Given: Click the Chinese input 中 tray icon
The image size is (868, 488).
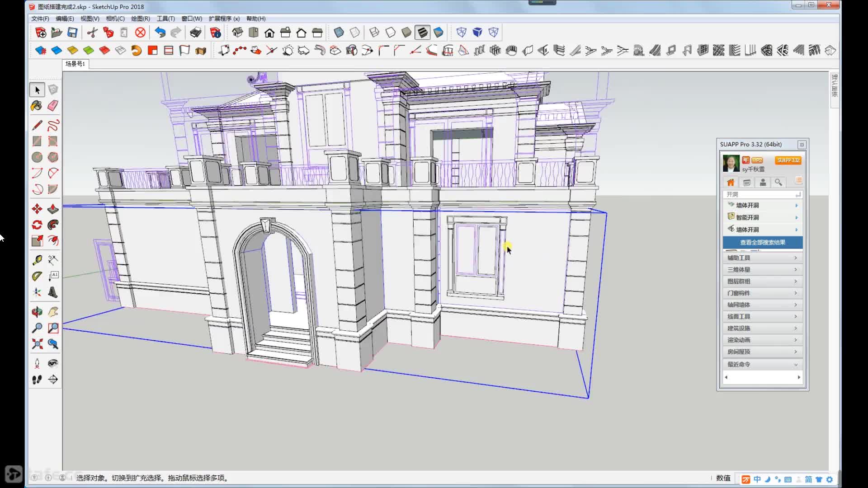Looking at the screenshot, I should [x=757, y=479].
